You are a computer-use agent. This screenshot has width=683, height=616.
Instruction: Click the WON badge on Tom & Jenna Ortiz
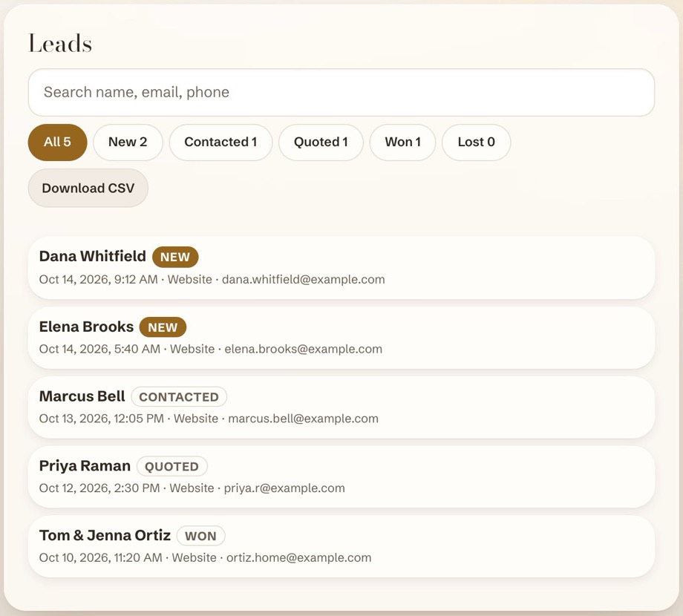[x=200, y=536]
